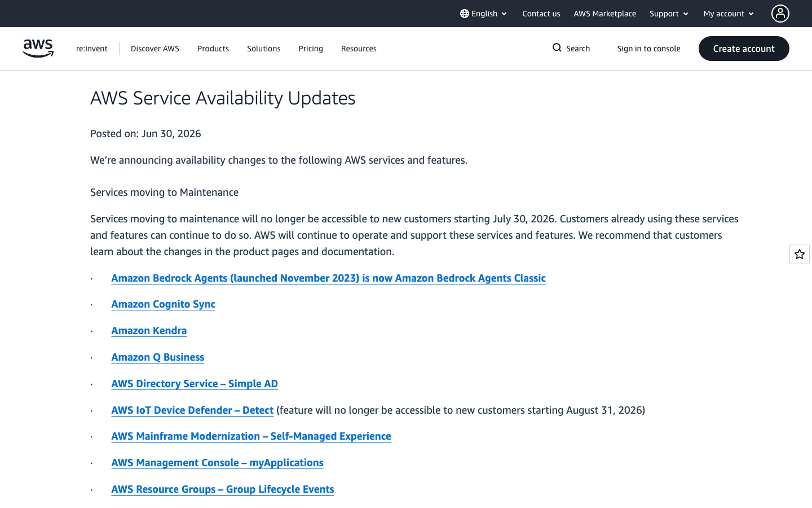This screenshot has height=508, width=812.
Task: Open AWS Marketplace link
Action: (605, 14)
